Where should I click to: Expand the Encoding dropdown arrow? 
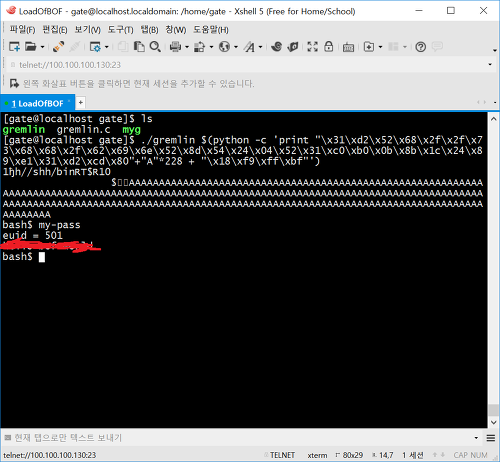(x=236, y=47)
